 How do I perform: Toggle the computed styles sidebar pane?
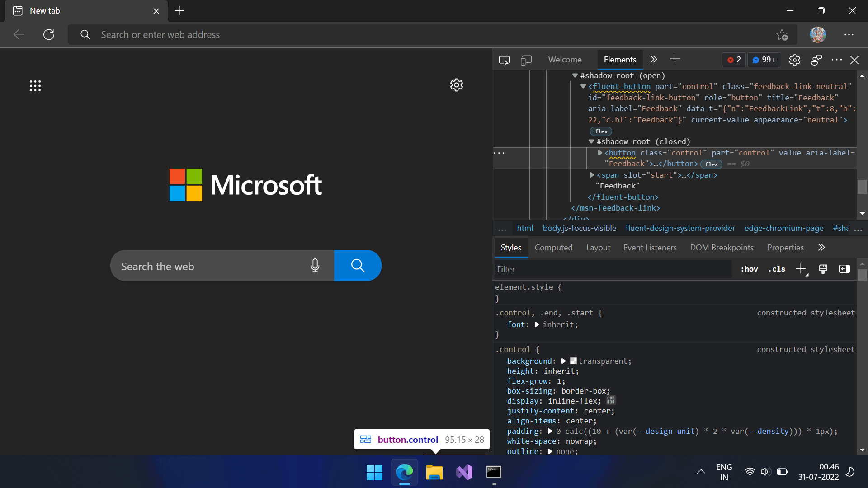click(844, 269)
